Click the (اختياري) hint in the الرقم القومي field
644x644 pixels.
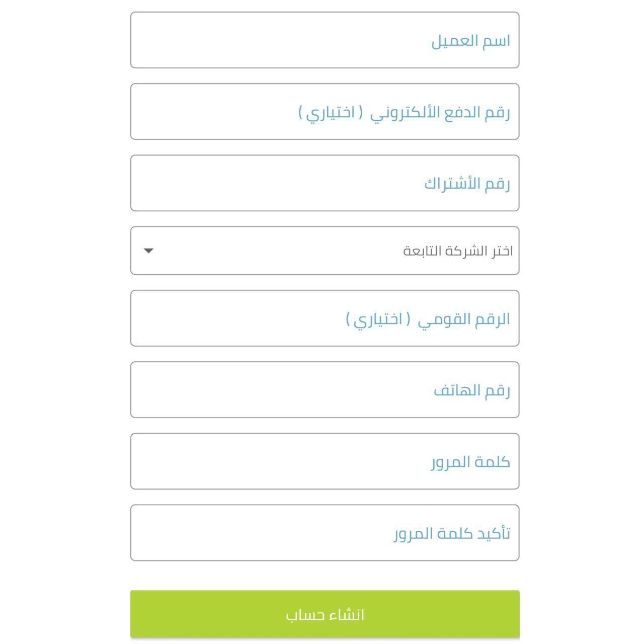pyautogui.click(x=378, y=319)
